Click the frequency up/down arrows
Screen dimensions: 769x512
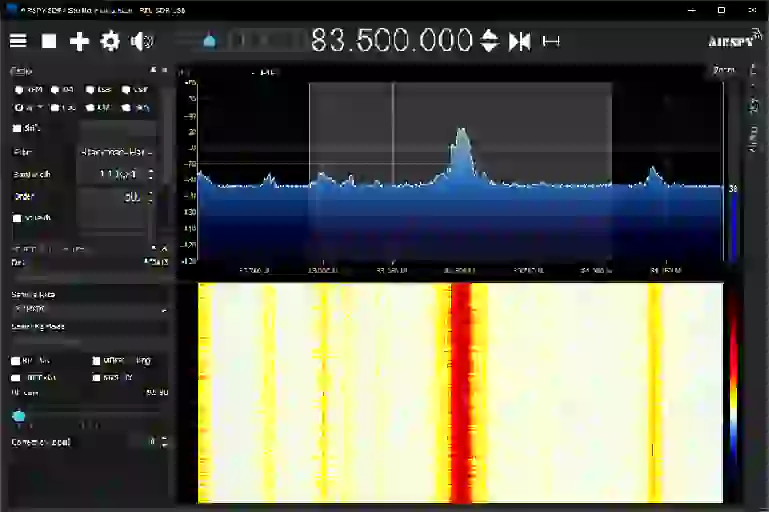click(x=489, y=41)
